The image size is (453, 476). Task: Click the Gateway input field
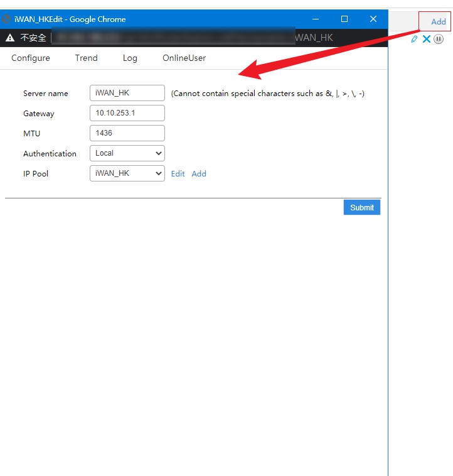127,113
